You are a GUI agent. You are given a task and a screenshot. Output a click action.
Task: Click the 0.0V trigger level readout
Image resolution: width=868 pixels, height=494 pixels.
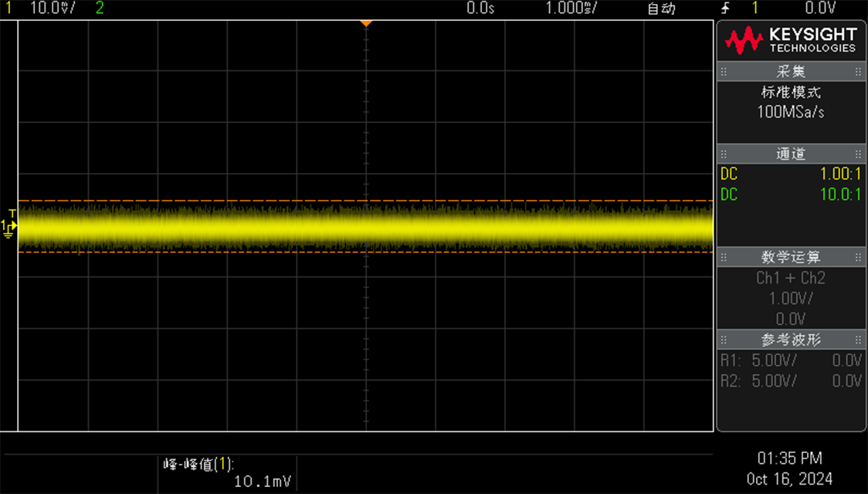click(x=820, y=8)
